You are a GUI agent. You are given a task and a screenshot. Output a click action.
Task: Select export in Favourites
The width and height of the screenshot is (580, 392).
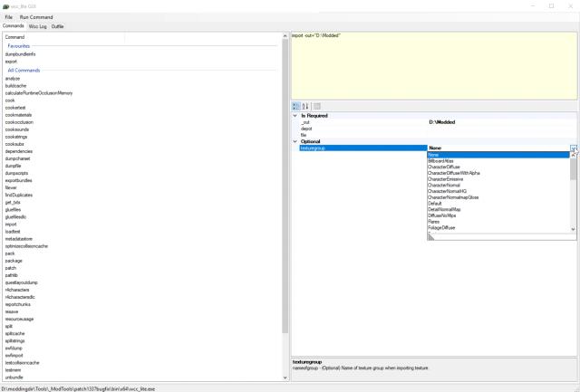(x=11, y=62)
